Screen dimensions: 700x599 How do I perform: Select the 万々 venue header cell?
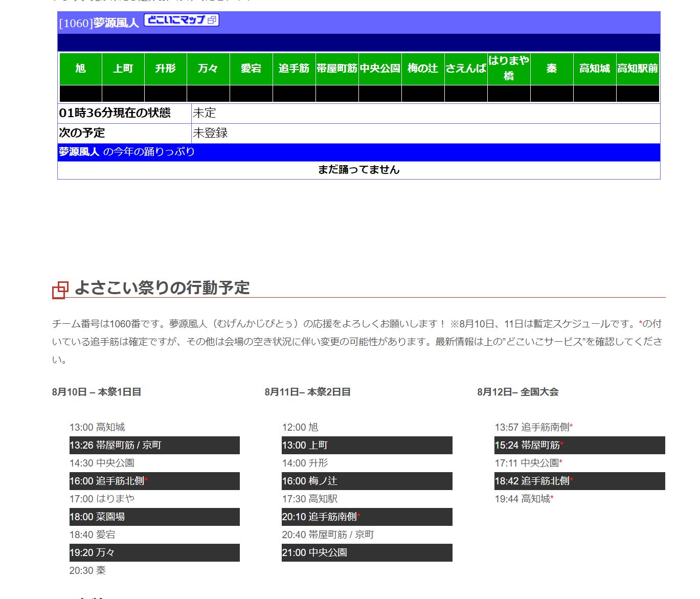208,69
